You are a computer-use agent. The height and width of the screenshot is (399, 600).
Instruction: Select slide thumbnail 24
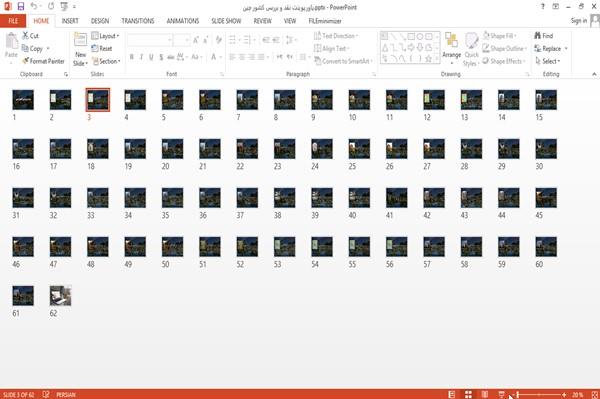point(322,149)
